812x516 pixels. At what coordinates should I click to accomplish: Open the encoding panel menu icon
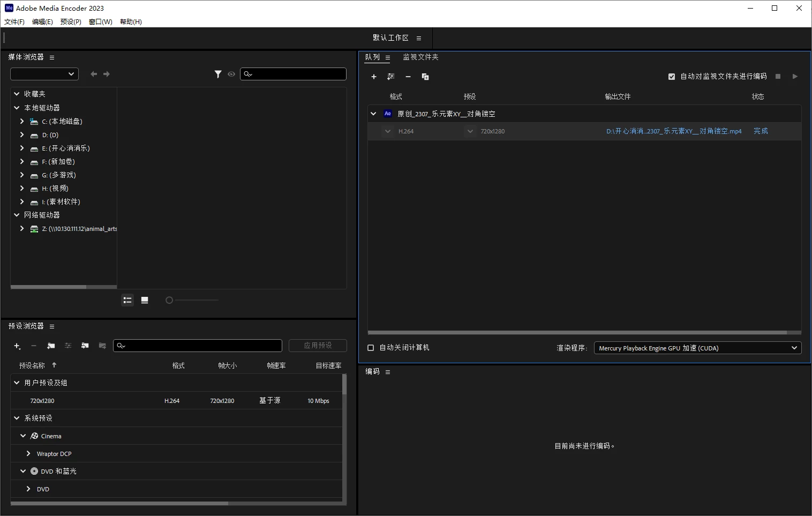coord(388,372)
